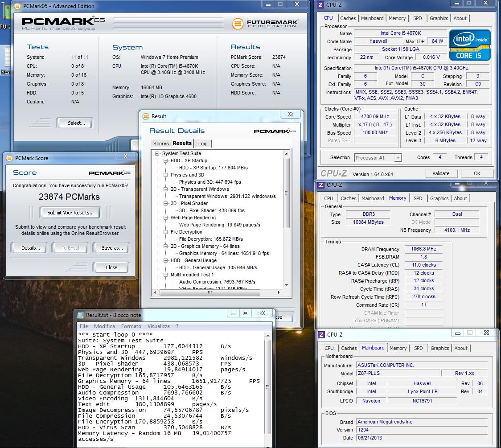501x448 pixels.
Task: Open the CPU tab in Memory CPU-Z window
Action: 329,198
